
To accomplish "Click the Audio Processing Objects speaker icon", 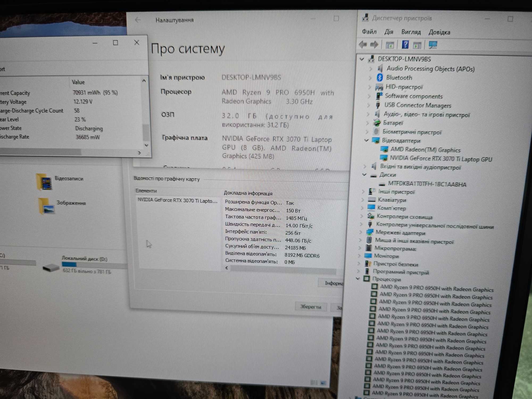I will point(380,68).
